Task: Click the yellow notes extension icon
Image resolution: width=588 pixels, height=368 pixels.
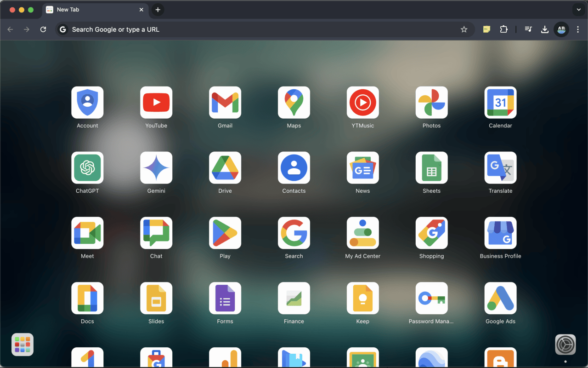Action: pyautogui.click(x=486, y=29)
